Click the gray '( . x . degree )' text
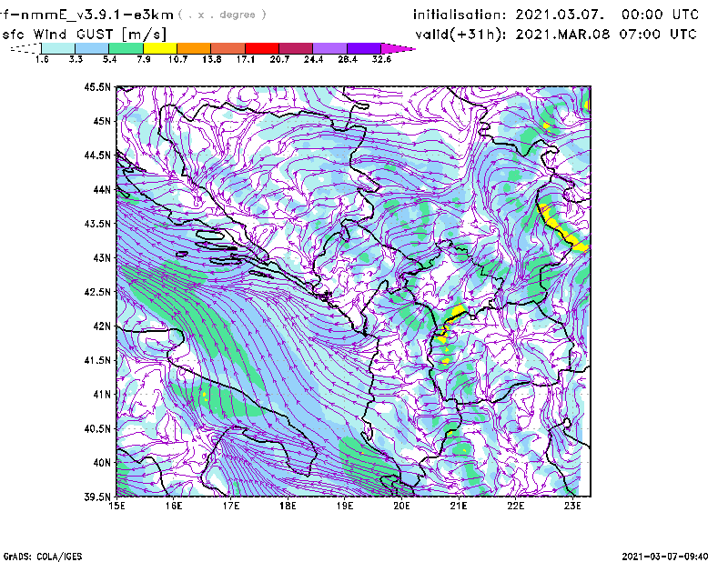728x562 pixels. click(222, 15)
